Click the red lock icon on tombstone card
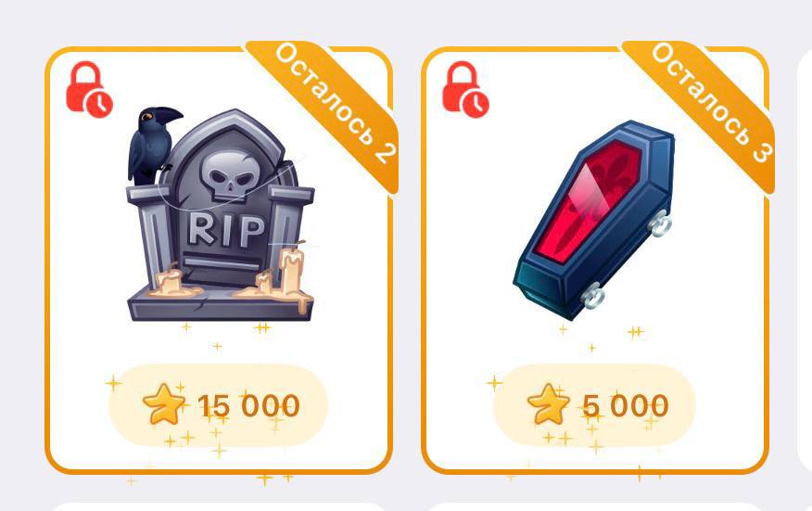This screenshot has height=511, width=812. click(89, 89)
